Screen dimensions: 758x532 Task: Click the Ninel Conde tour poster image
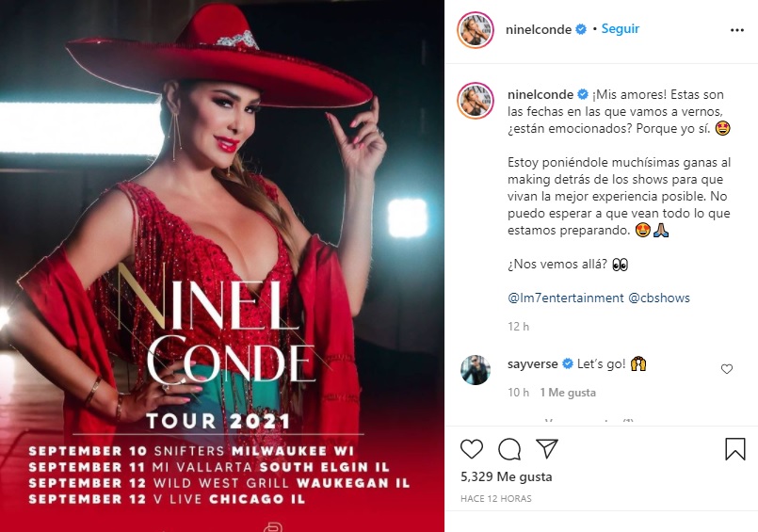(222, 266)
